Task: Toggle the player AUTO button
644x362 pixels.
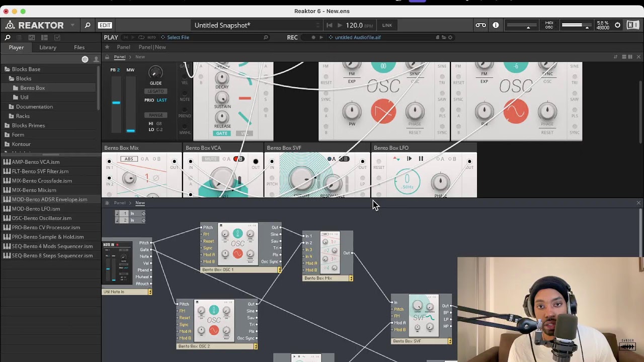Action: tap(151, 37)
